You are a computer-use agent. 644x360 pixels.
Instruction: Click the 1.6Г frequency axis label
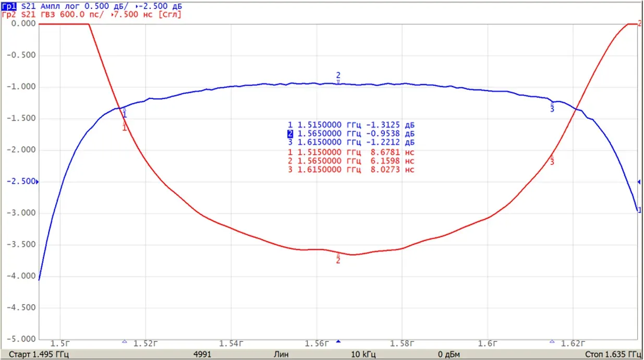pyautogui.click(x=488, y=343)
